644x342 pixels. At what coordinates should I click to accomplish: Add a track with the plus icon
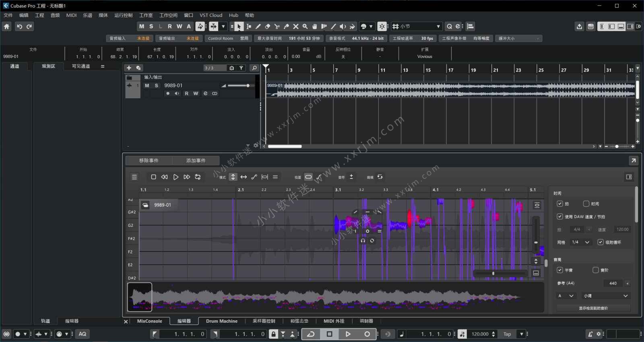tap(129, 68)
